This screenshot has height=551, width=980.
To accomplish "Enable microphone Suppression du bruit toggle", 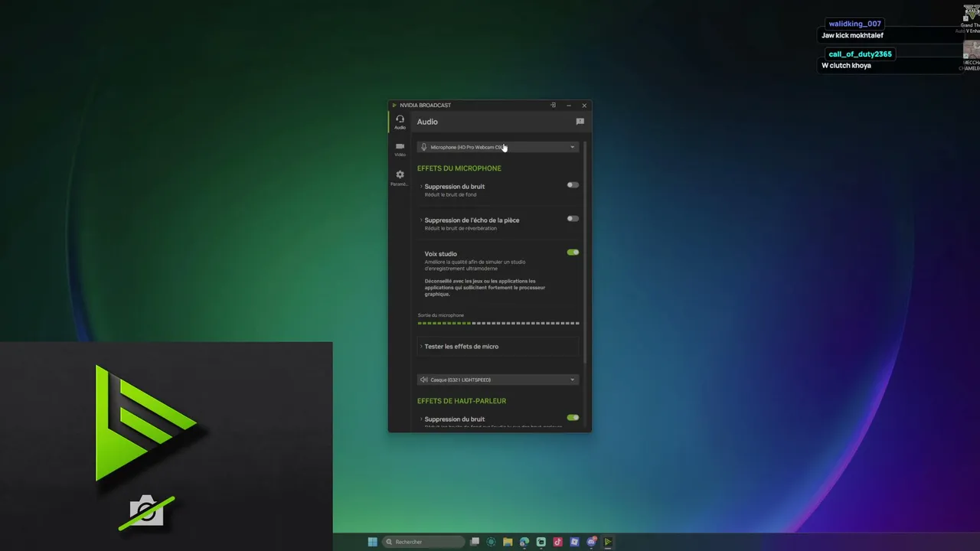I will pos(573,185).
